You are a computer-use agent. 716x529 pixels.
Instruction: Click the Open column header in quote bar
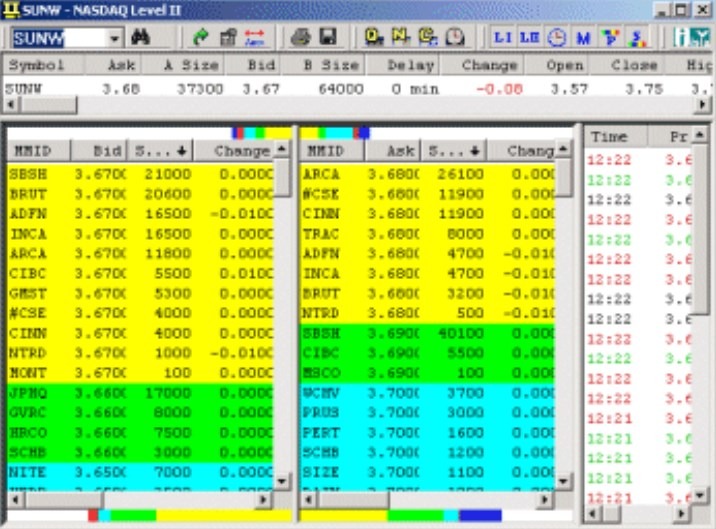click(x=557, y=65)
